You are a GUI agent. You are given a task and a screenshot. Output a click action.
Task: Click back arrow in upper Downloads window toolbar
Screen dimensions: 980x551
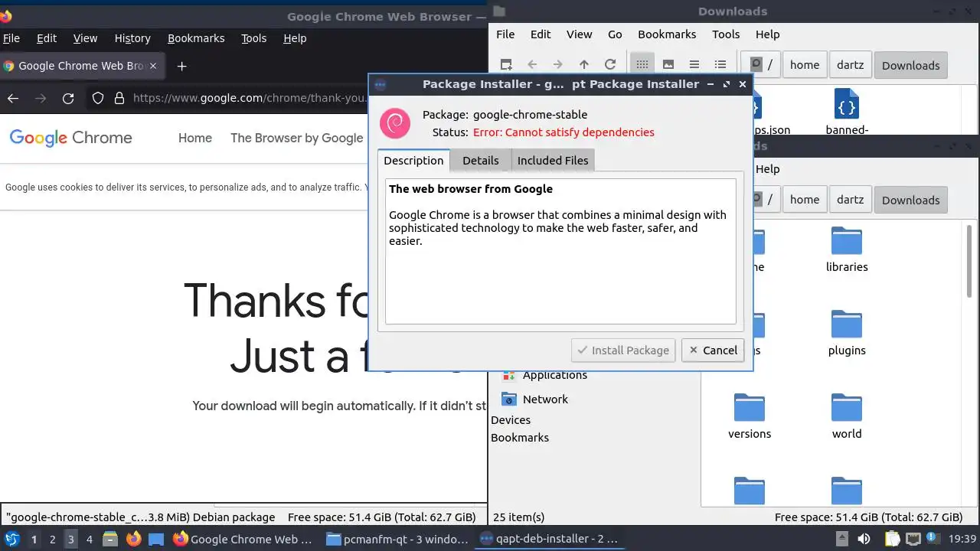(532, 65)
